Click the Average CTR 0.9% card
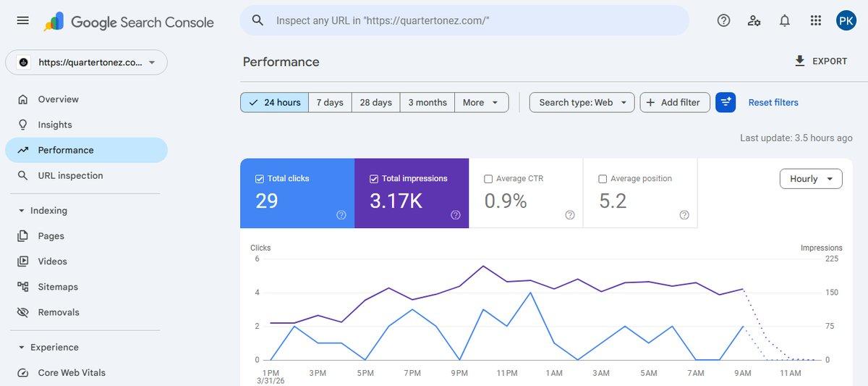Image resolution: width=868 pixels, height=386 pixels. [526, 193]
